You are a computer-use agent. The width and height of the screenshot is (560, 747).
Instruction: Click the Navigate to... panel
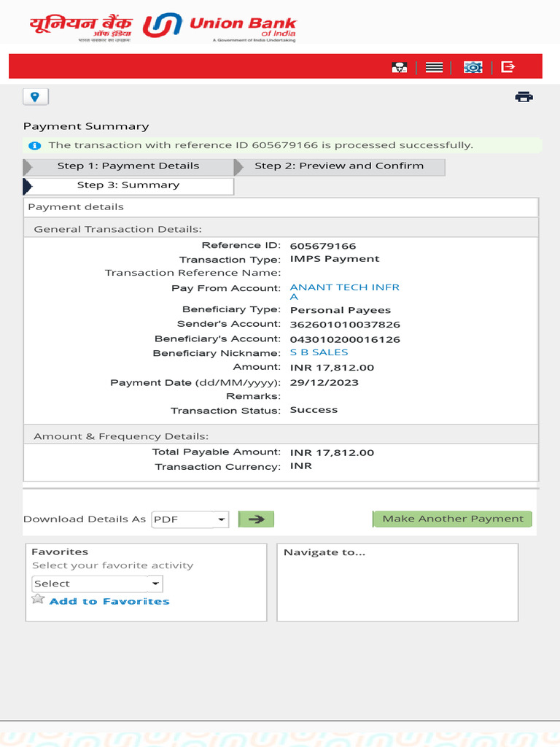pyautogui.click(x=397, y=581)
